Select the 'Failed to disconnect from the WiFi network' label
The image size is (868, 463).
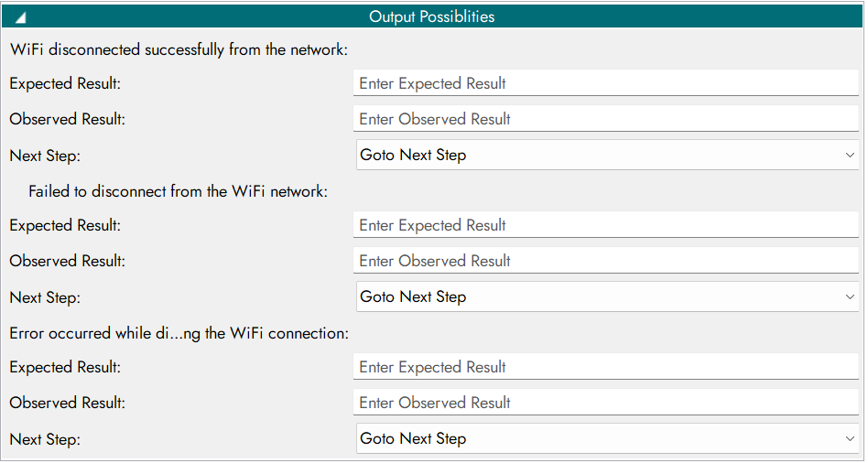click(178, 191)
